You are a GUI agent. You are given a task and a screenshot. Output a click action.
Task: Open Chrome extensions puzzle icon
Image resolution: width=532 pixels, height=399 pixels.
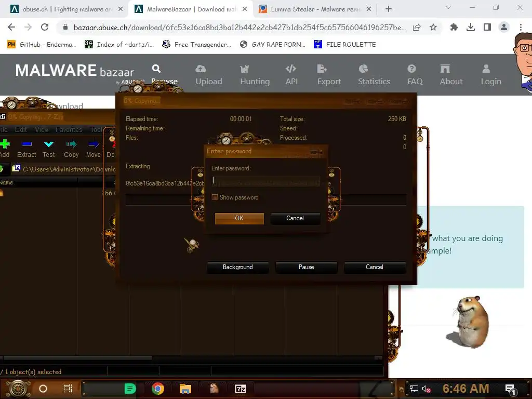454,27
